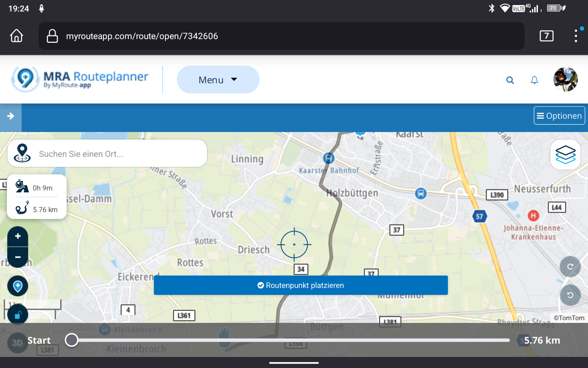Image resolution: width=588 pixels, height=368 pixels.
Task: Click 'Routenpunkt platzieren' button
Action: (x=301, y=285)
